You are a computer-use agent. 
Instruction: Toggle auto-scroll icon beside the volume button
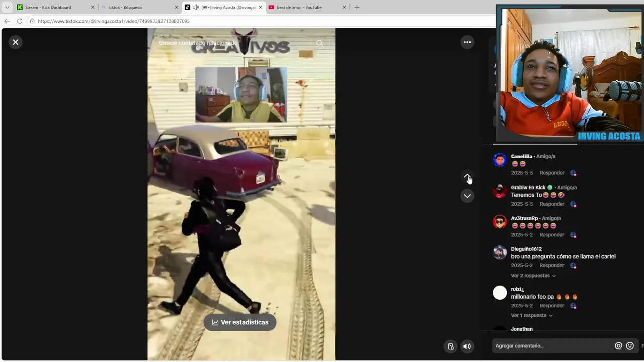click(451, 346)
